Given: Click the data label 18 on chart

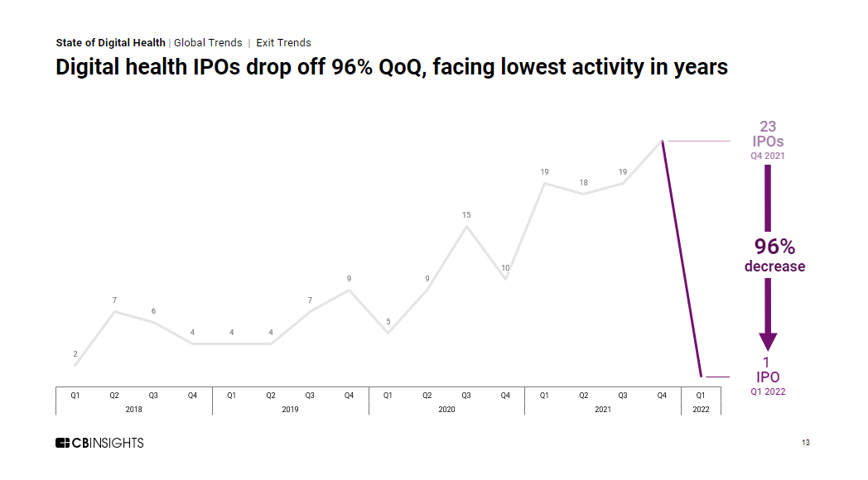Looking at the screenshot, I should coord(583,183).
